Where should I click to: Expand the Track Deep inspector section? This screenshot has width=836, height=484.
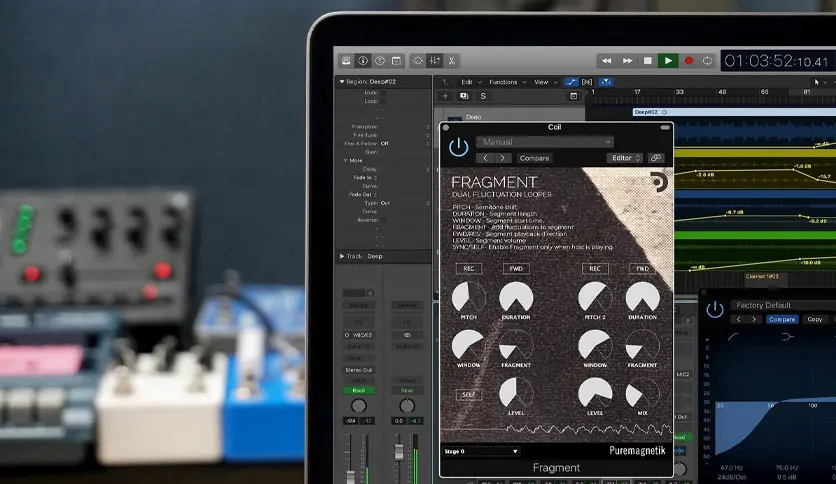click(342, 256)
